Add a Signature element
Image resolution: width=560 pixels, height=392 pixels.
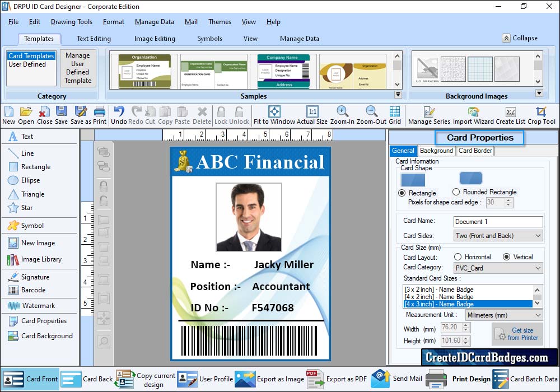29,277
